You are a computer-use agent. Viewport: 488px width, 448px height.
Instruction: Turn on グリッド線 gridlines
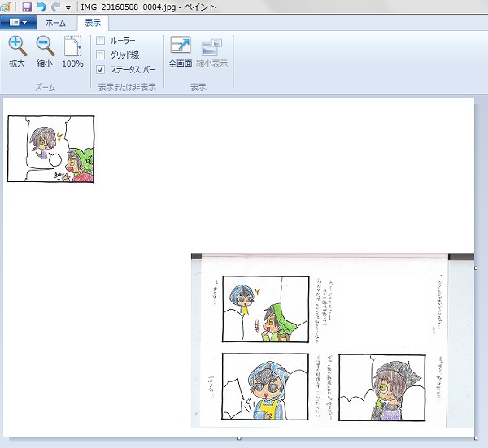point(101,54)
